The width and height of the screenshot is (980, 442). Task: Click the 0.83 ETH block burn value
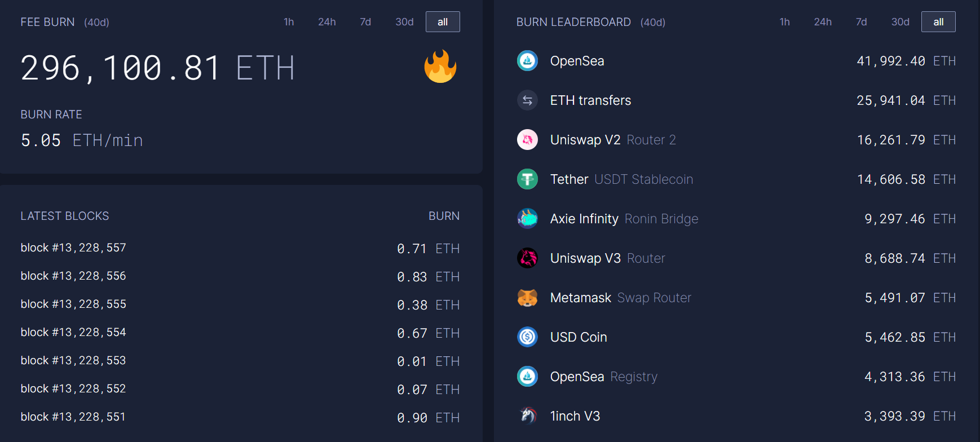pos(429,277)
